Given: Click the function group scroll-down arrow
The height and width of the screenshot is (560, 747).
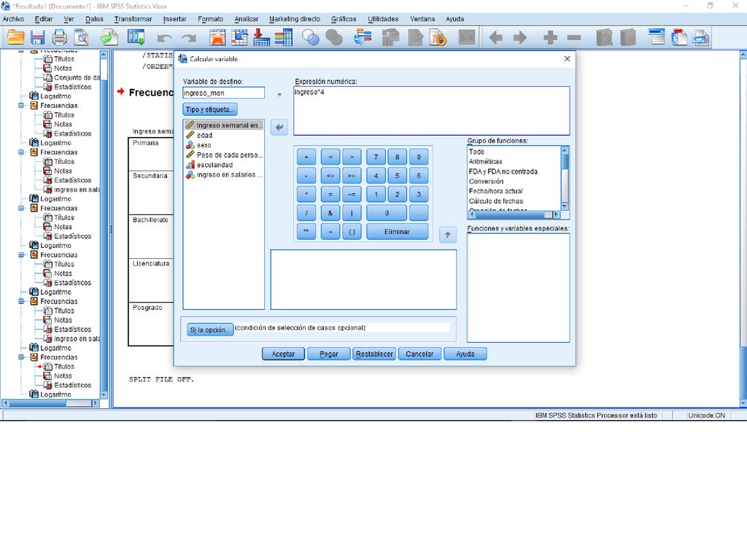Looking at the screenshot, I should click(x=565, y=206).
